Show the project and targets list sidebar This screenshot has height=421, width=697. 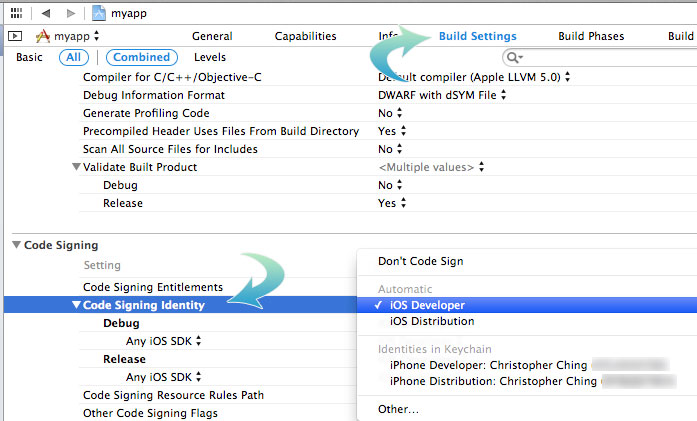pos(14,36)
